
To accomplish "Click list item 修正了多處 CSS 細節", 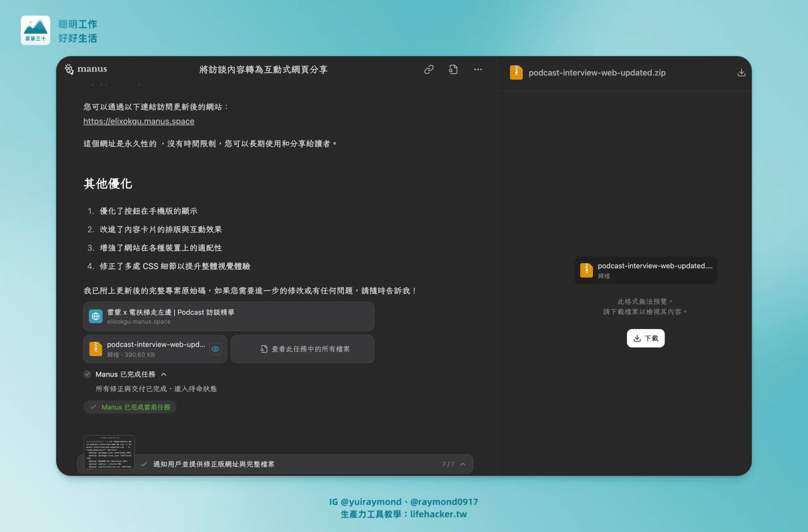I will [x=175, y=266].
